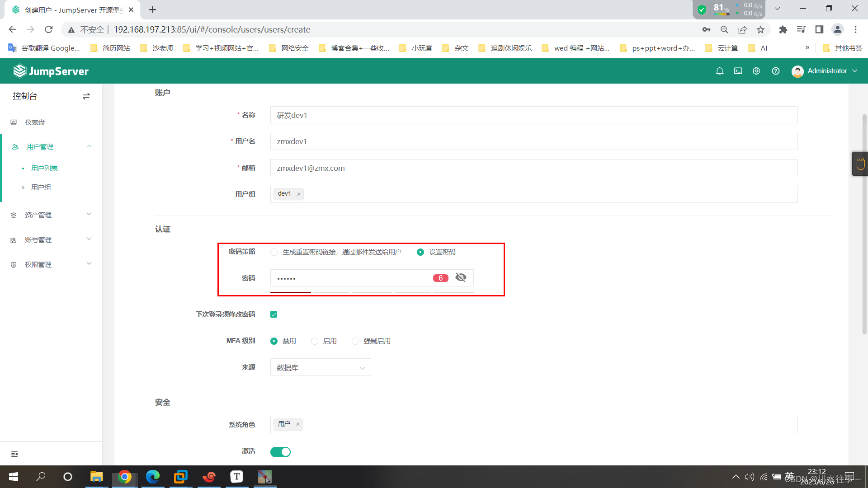This screenshot has width=868, height=488.
Task: Open the 来源 数据库 dropdown
Action: point(320,367)
